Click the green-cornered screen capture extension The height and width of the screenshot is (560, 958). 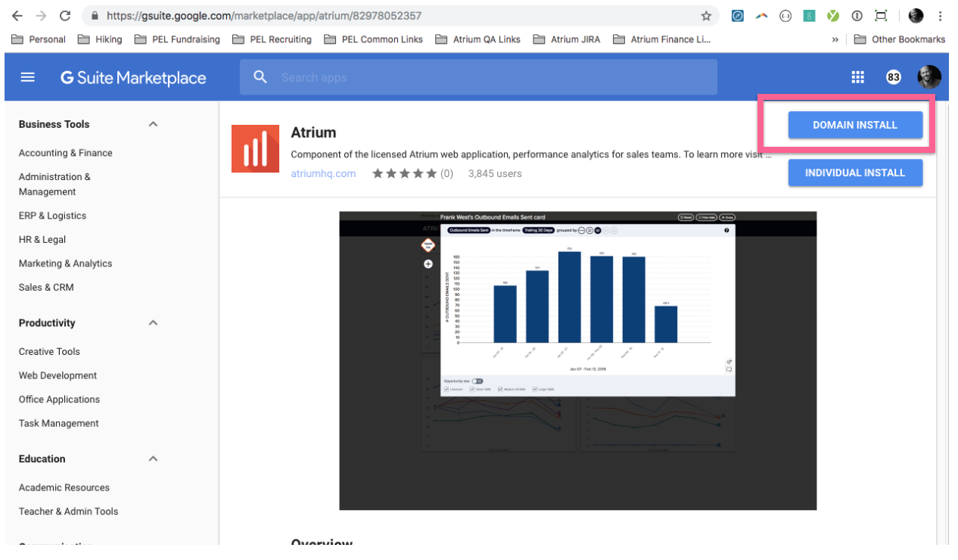pos(881,15)
